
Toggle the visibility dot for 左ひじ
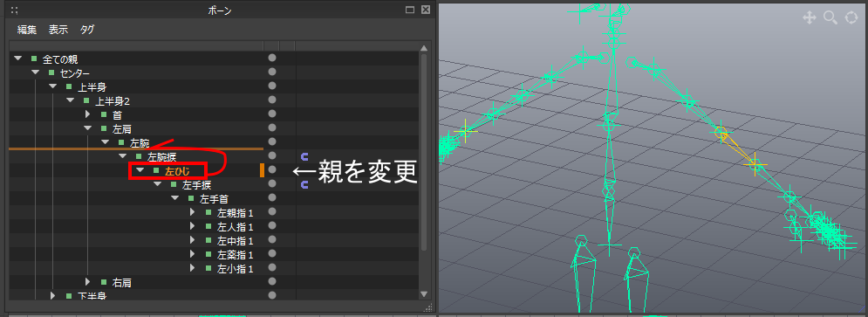click(x=272, y=169)
